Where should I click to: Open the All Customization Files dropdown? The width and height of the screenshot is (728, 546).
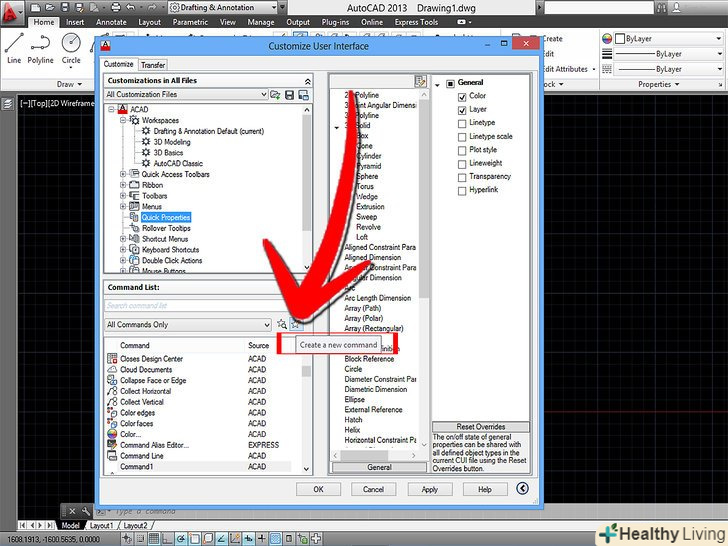(x=186, y=95)
